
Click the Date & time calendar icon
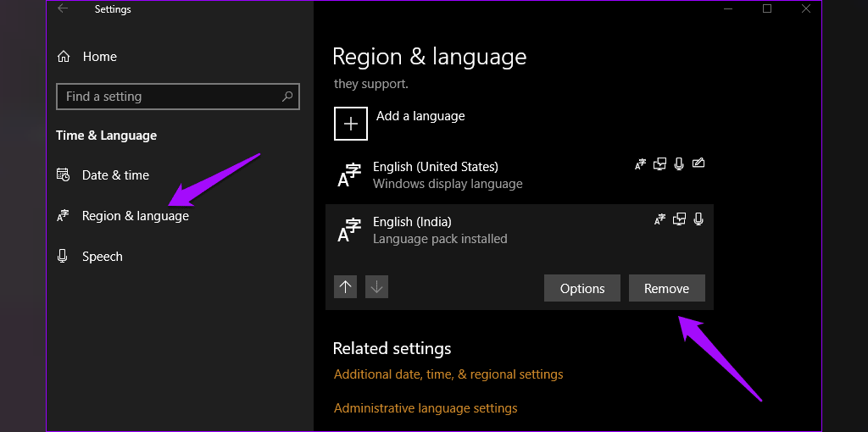(63, 174)
